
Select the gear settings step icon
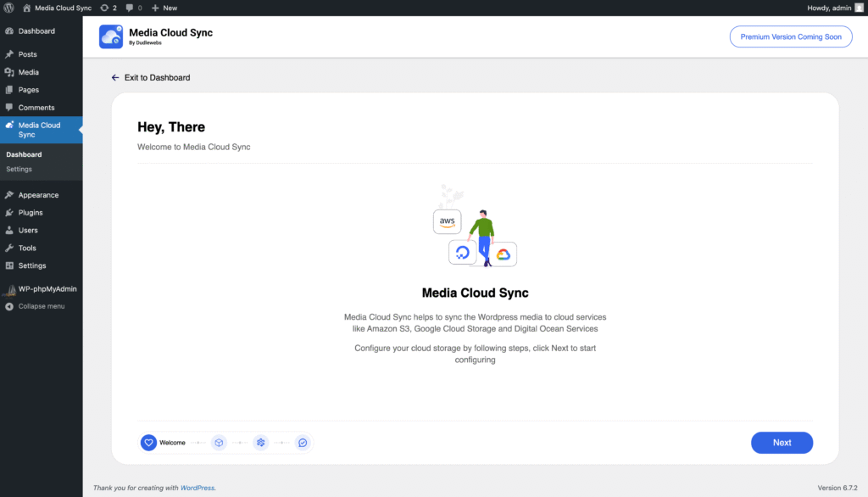pos(261,443)
